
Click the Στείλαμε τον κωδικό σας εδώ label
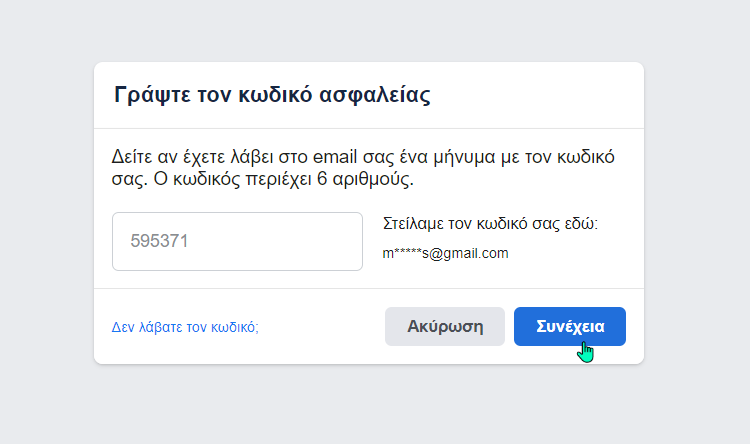(x=490, y=223)
